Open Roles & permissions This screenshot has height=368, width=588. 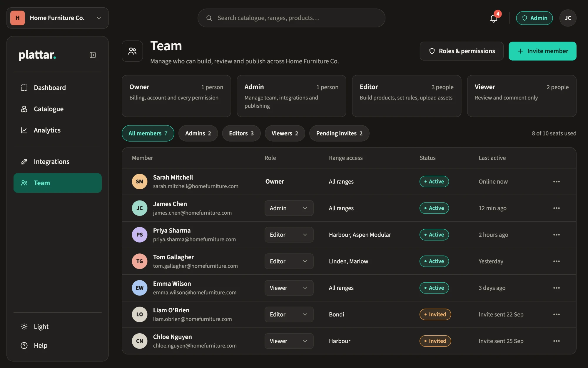[462, 51]
